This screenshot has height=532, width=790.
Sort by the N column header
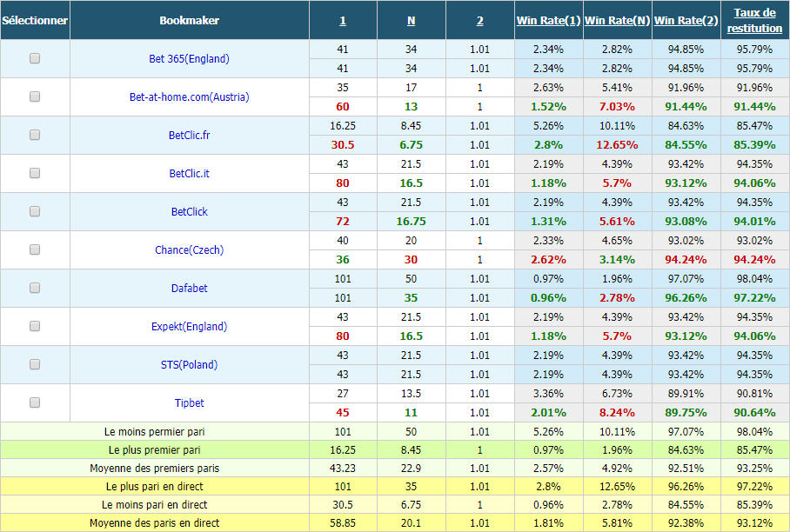coord(412,21)
